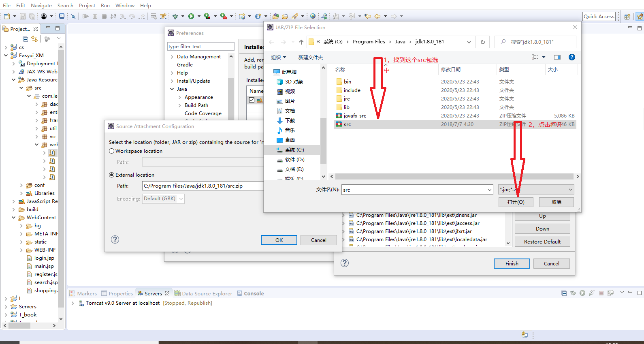644x344 pixels.
Task: Go up one folder in file dialog
Action: pyautogui.click(x=301, y=42)
